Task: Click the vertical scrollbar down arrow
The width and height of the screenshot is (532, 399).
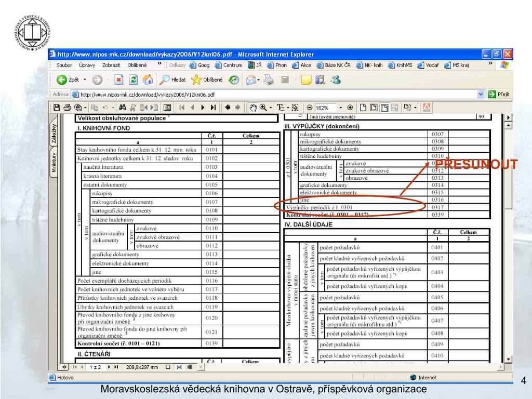Action: pos(508,360)
